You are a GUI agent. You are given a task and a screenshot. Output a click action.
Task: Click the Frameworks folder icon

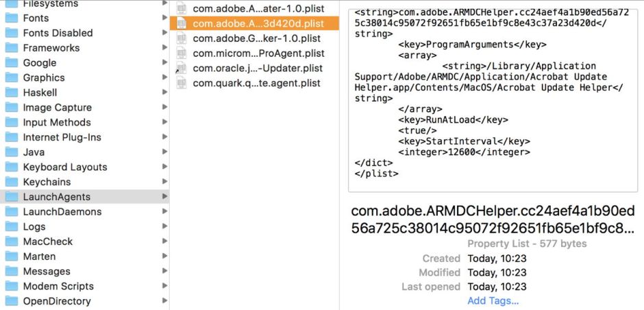point(11,48)
